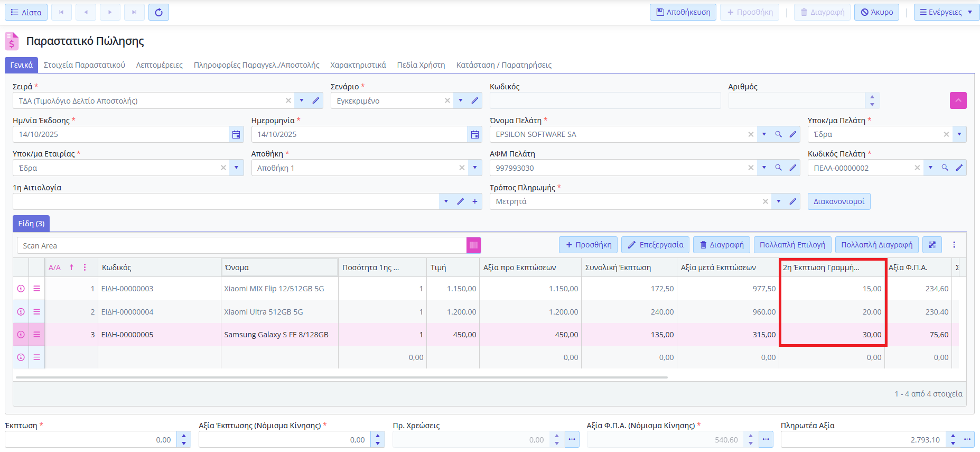The height and width of the screenshot is (452, 980).
Task: Increase the Έκπτωση value with stepper
Action: (184, 436)
